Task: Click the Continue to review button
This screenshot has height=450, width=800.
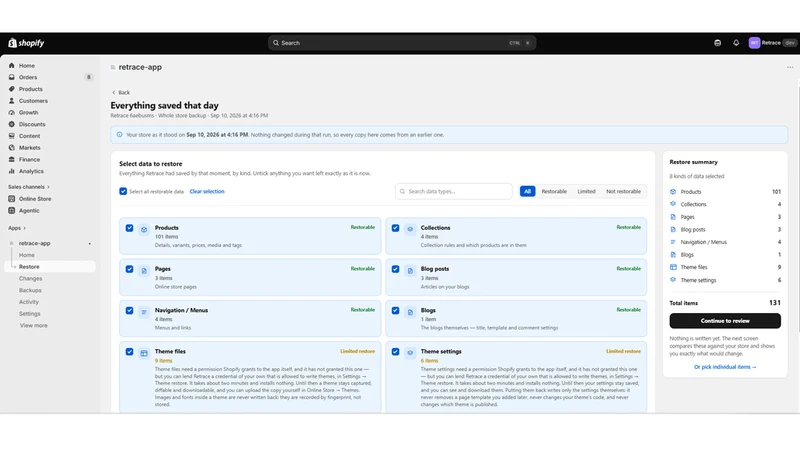Action: coord(725,321)
